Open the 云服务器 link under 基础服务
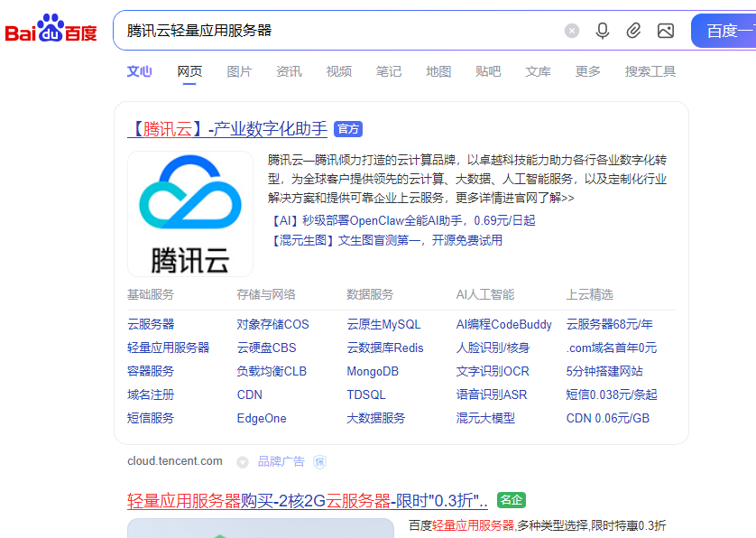The image size is (756, 538). 151,324
